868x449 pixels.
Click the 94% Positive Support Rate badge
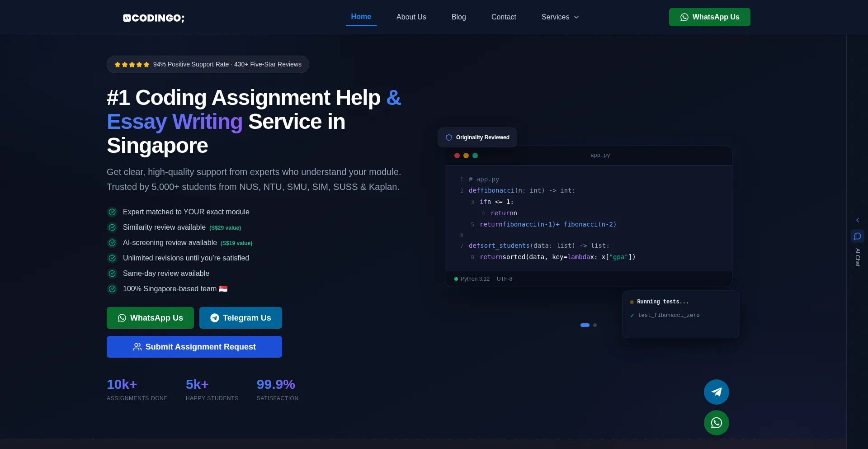[208, 64]
